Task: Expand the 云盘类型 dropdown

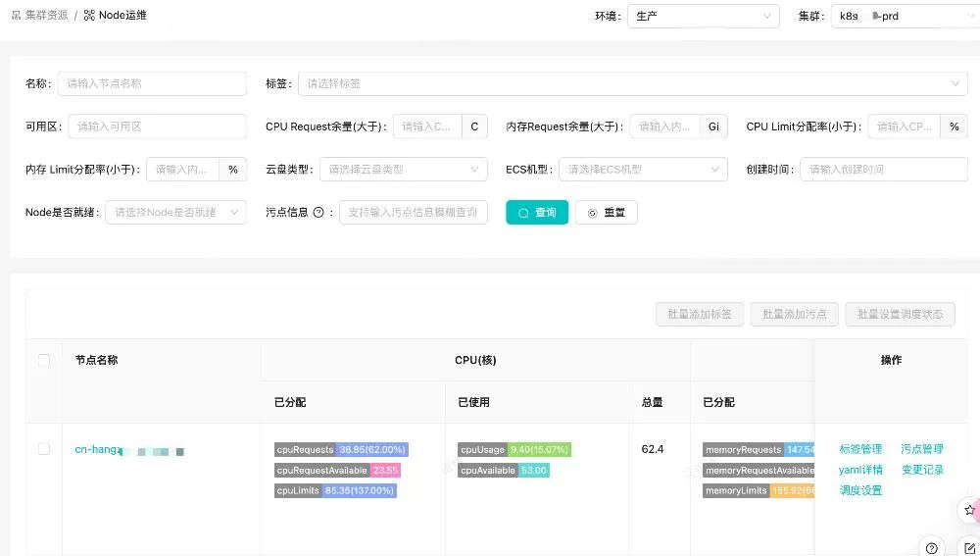Action: pyautogui.click(x=403, y=170)
